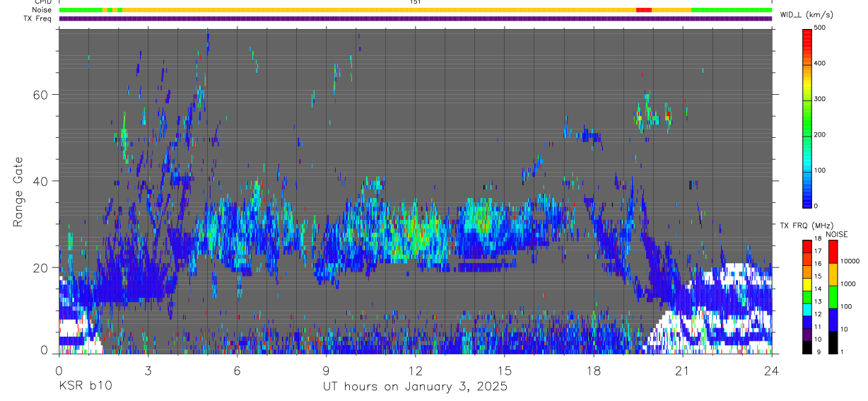Click the 15 tick label on UT hours axis
The image size is (868, 401).
click(x=505, y=370)
